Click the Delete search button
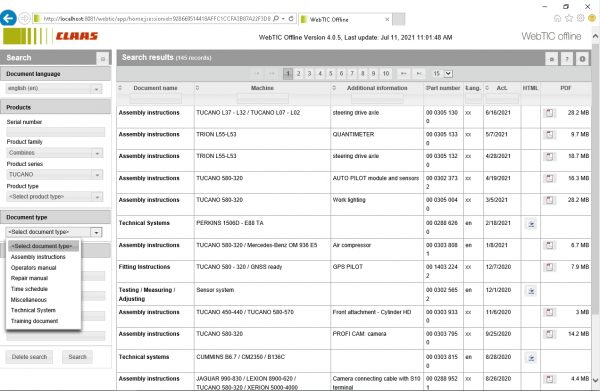The height and width of the screenshot is (391, 600). (x=29, y=357)
